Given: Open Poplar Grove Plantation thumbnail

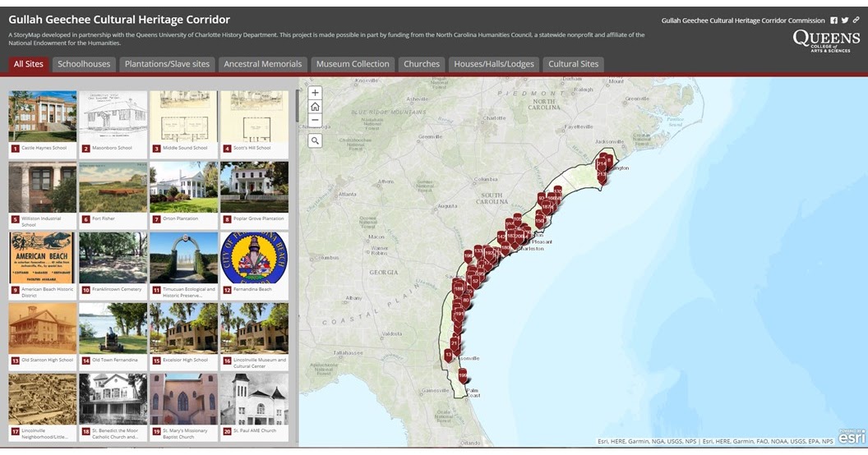Looking at the screenshot, I should click(255, 195).
